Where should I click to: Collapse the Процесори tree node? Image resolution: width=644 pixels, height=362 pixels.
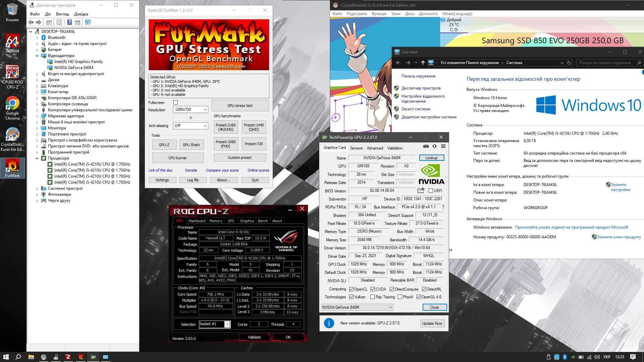click(37, 158)
